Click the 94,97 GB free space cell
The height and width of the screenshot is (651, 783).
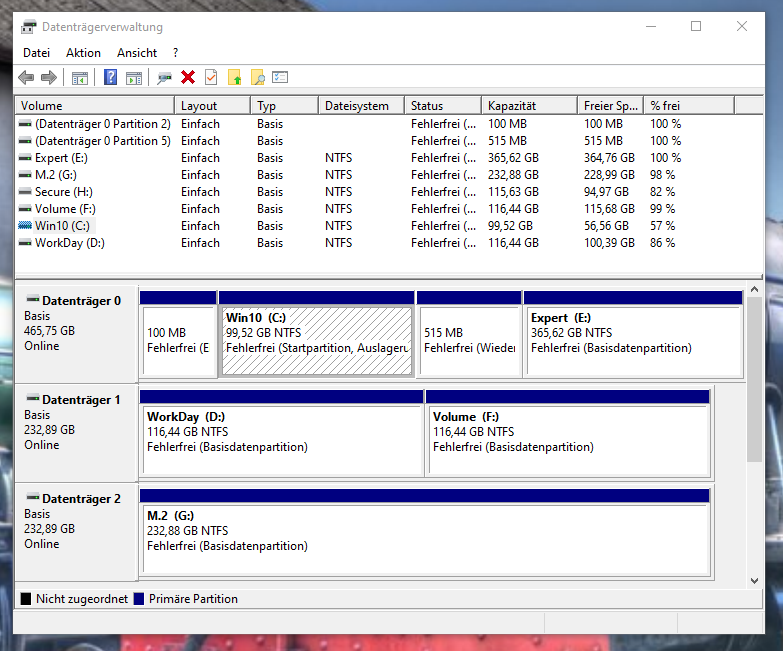pos(606,192)
